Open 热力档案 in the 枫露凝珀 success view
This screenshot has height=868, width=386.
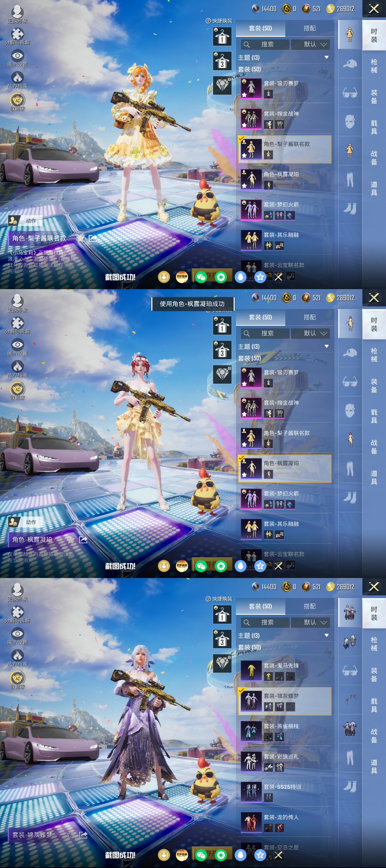pyautogui.click(x=17, y=369)
